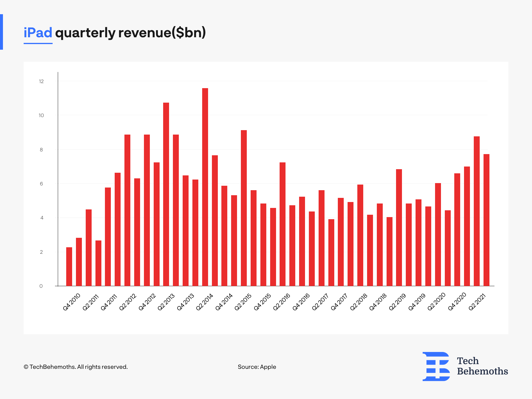The width and height of the screenshot is (532, 399).
Task: Click the Q4 2014 x-axis label
Action: tap(224, 302)
